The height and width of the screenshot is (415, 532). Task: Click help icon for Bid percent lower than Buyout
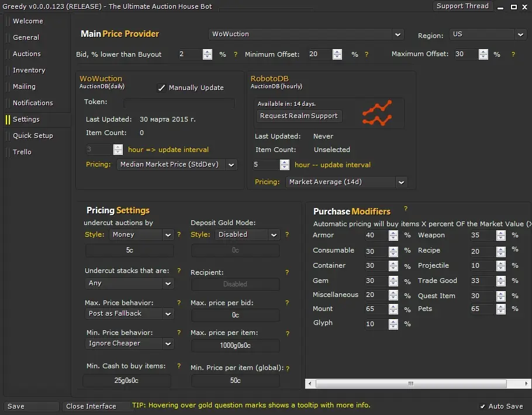[236, 54]
